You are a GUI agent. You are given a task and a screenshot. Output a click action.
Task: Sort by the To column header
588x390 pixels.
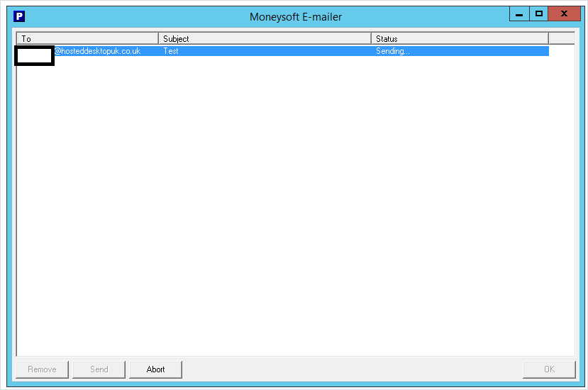[x=87, y=38]
